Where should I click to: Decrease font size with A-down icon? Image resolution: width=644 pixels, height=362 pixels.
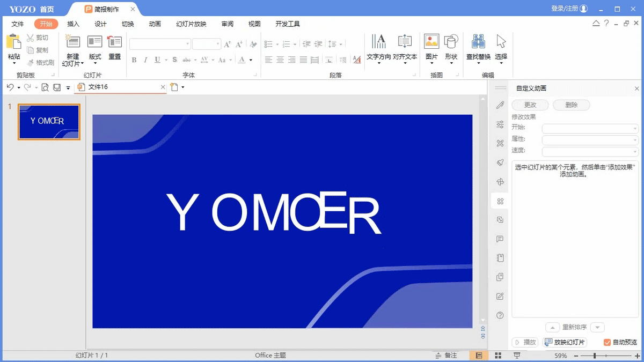point(239,45)
